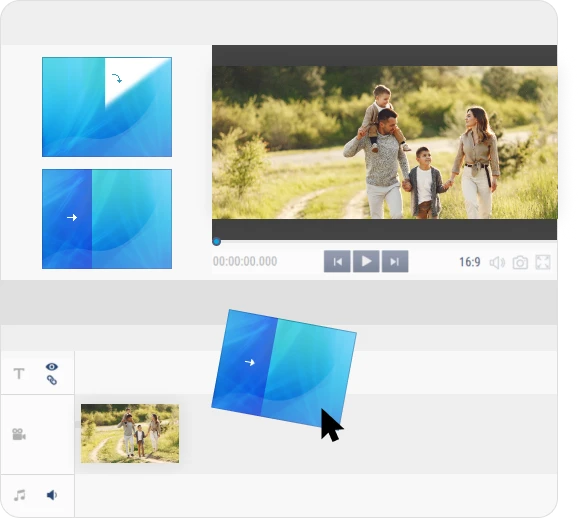Image resolution: width=578 pixels, height=518 pixels.
Task: Click the blue playhead marker under preview
Action: (217, 242)
